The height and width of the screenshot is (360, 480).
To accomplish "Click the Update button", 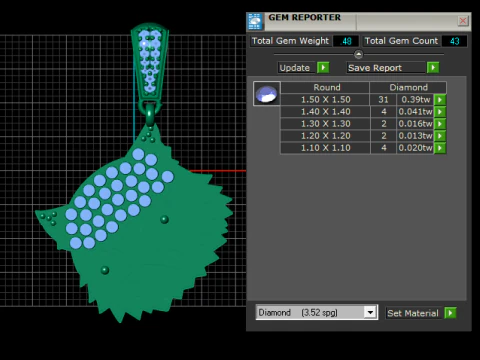I will click(x=297, y=68).
